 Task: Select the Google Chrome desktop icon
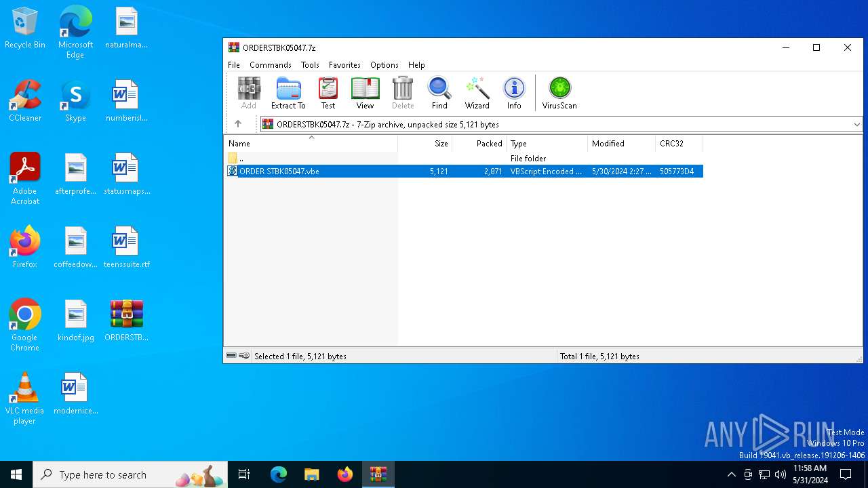(25, 325)
